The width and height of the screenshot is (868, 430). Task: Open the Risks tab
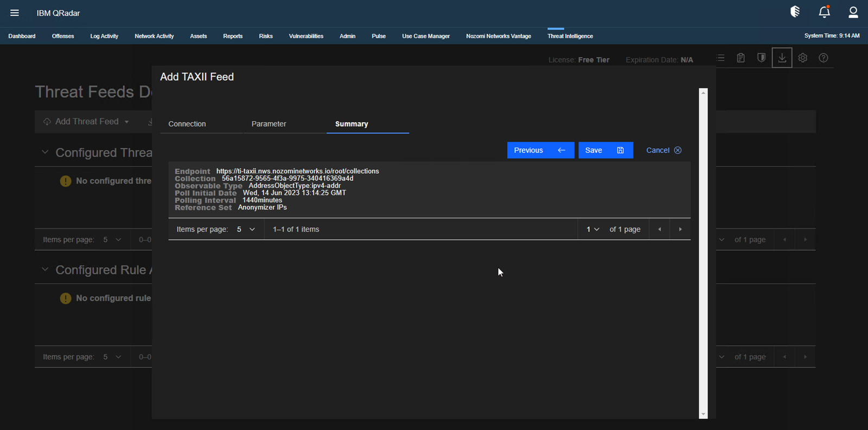[x=266, y=36]
